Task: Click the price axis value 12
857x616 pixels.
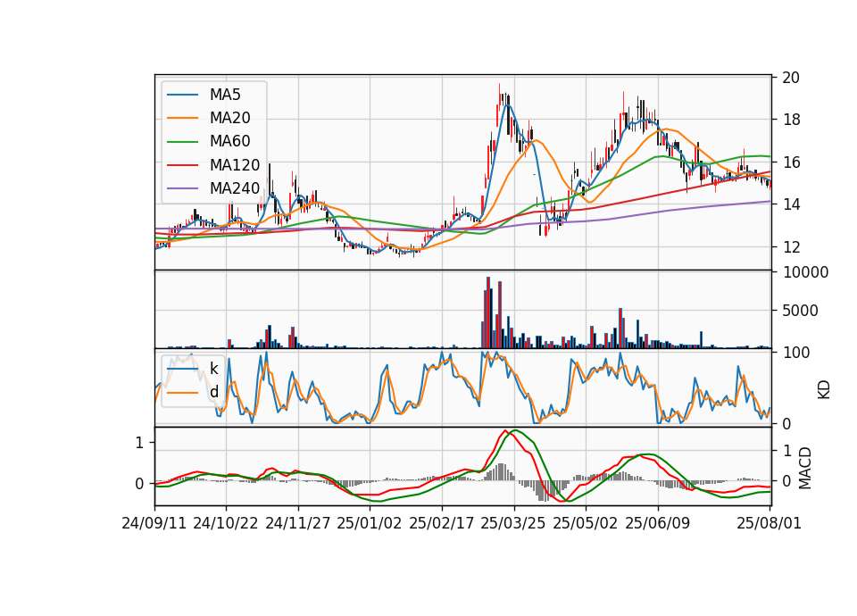Action: coord(791,247)
